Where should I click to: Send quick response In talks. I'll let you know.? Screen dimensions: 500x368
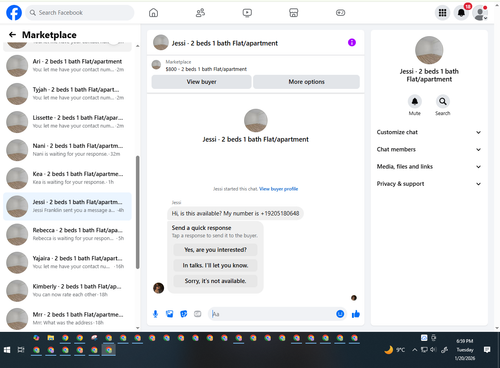215,265
